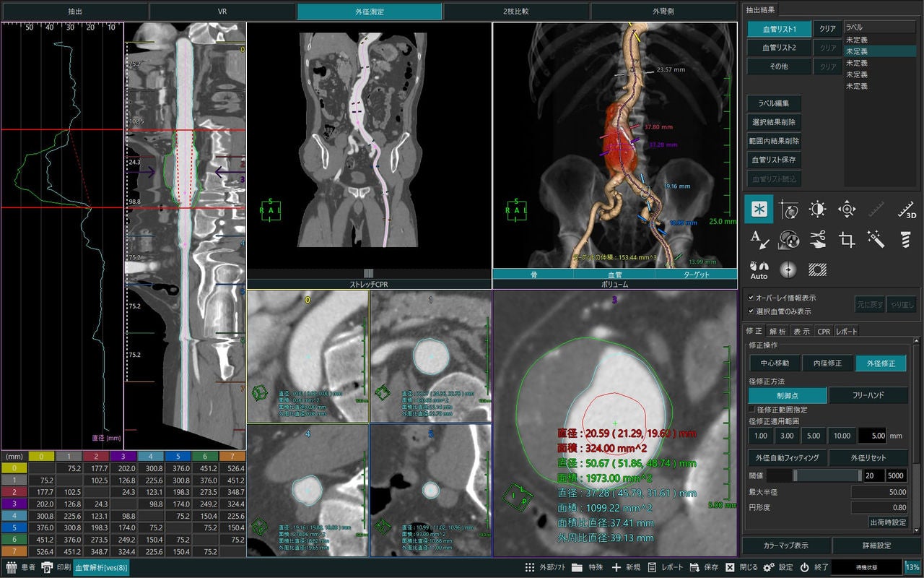Select the scissors cut tool
The image size is (924, 578).
pyautogui.click(x=817, y=239)
